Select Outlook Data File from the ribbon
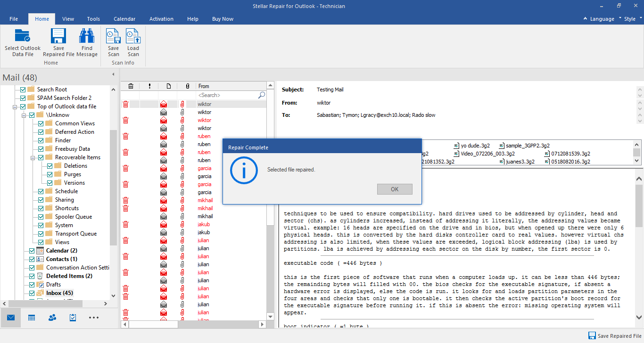Screen dimensions: 644x343 coord(22,41)
